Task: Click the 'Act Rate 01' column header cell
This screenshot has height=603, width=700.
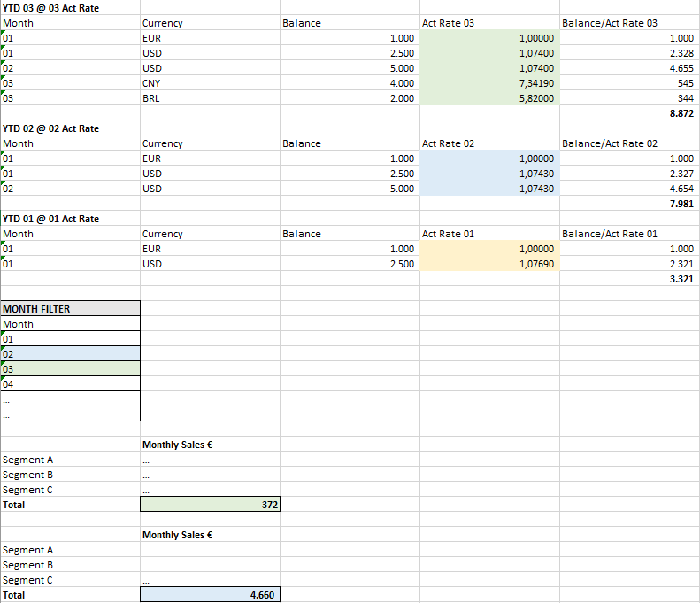Action: click(489, 234)
